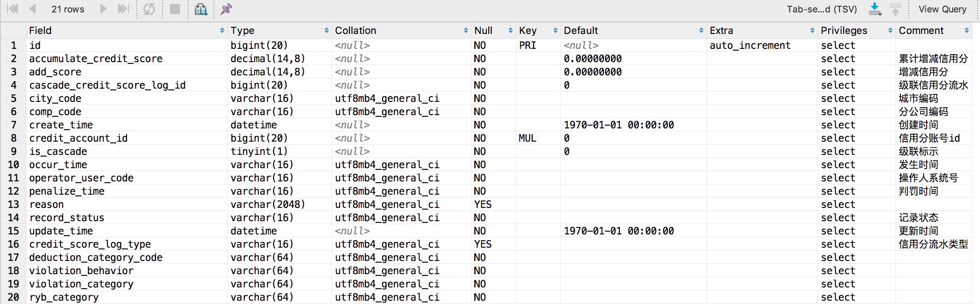Select the row number 8 header
This screenshot has height=304, width=980.
[14, 138]
